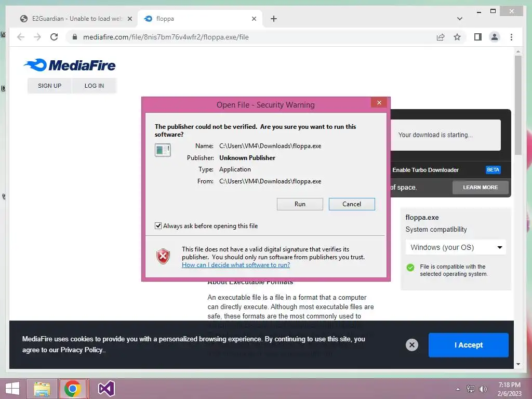This screenshot has height=399, width=532.
Task: Click the page vertical scrollbar thumb
Action: click(x=518, y=105)
